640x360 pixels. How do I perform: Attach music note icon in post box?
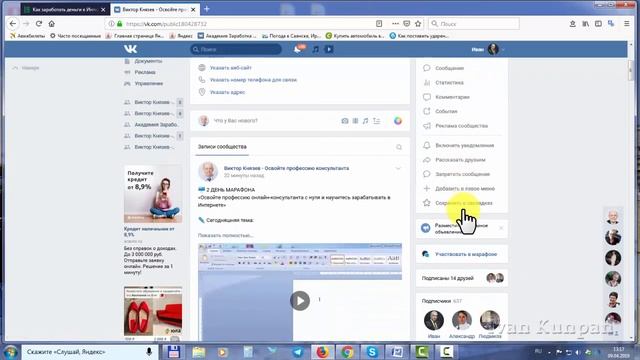pyautogui.click(x=366, y=121)
